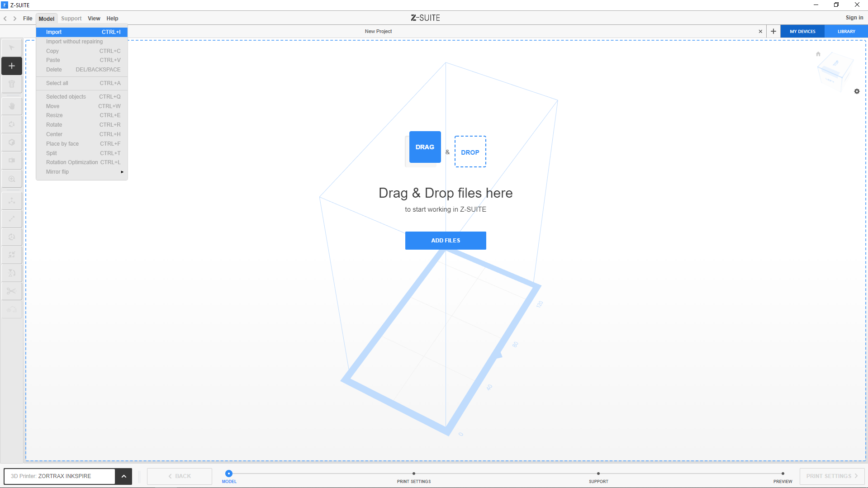Expand the 3D Printer selection dropdown arrow

coord(123,476)
